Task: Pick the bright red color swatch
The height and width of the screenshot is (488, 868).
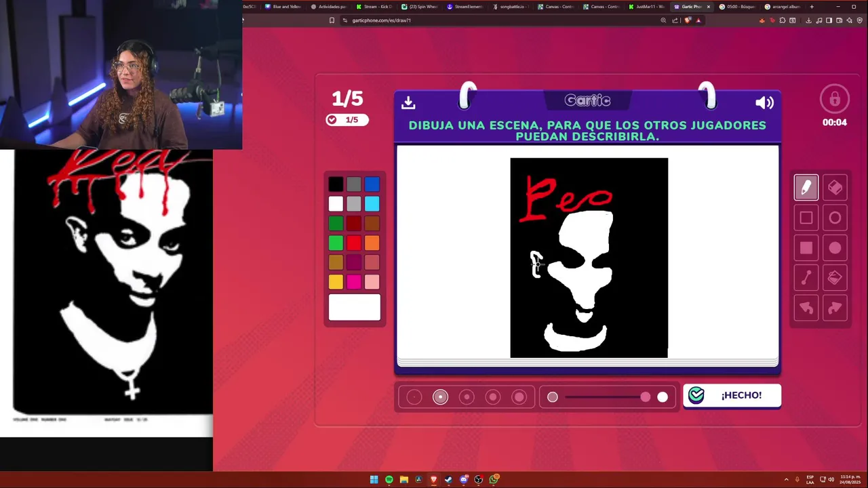Action: pyautogui.click(x=354, y=243)
